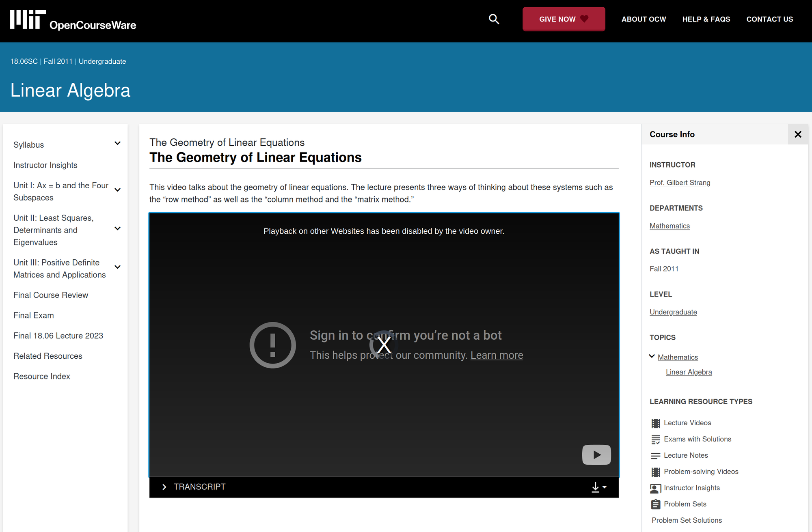
Task: Open Final Course Review page
Action: coord(51,295)
